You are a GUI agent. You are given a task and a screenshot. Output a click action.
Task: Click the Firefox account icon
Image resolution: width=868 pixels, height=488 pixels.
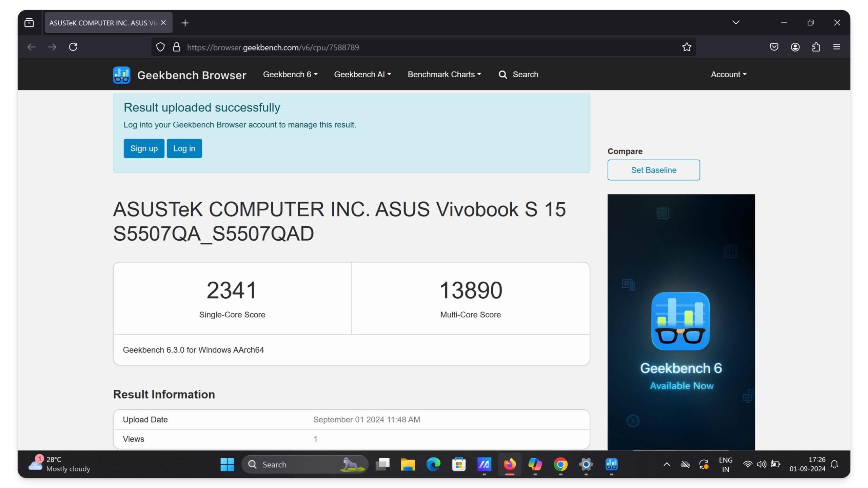(795, 47)
